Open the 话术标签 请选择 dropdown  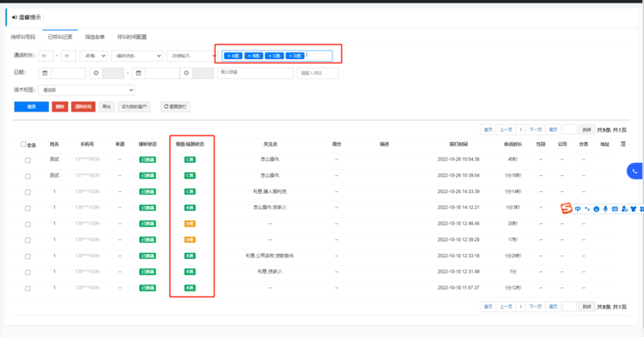pos(86,90)
